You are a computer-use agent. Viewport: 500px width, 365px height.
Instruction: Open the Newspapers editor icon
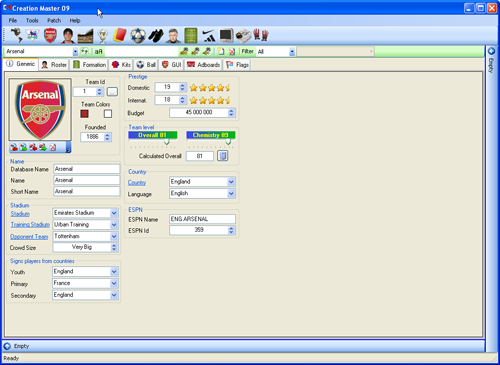pyautogui.click(x=243, y=36)
